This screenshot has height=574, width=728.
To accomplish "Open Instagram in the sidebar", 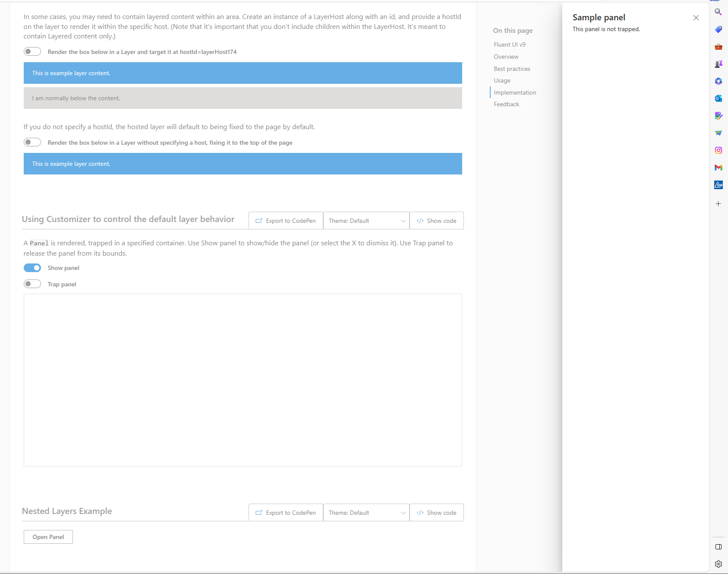I will pos(719,150).
